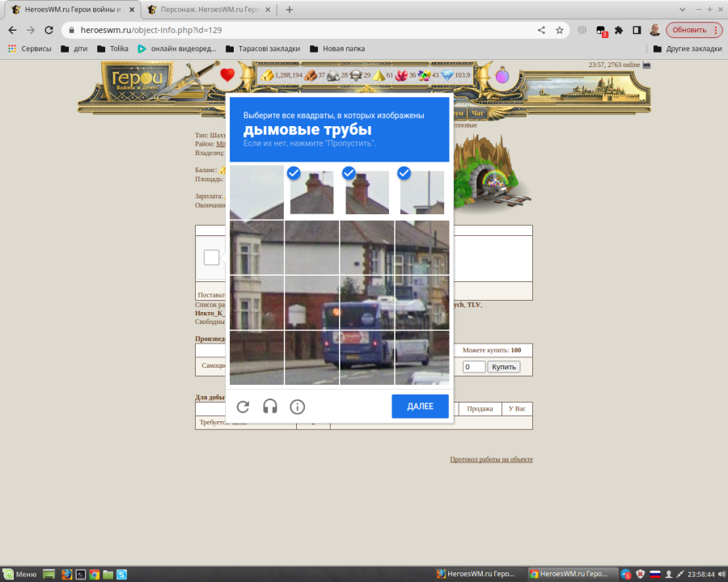Screen dimensions: 728x582
Task: Select the first HeroesWM.ru Герои войны tab
Action: pyautogui.click(x=73, y=10)
